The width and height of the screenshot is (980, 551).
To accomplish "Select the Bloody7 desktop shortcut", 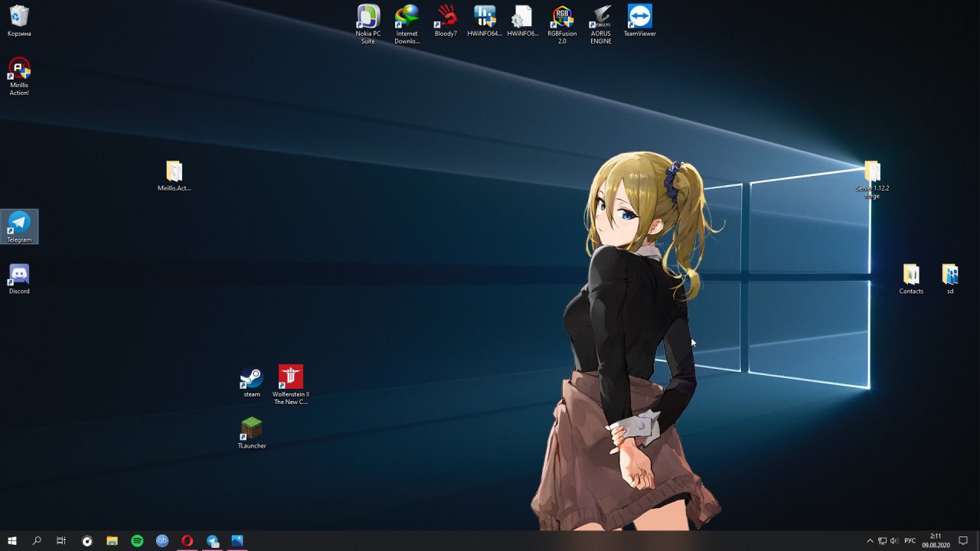I will click(x=446, y=21).
